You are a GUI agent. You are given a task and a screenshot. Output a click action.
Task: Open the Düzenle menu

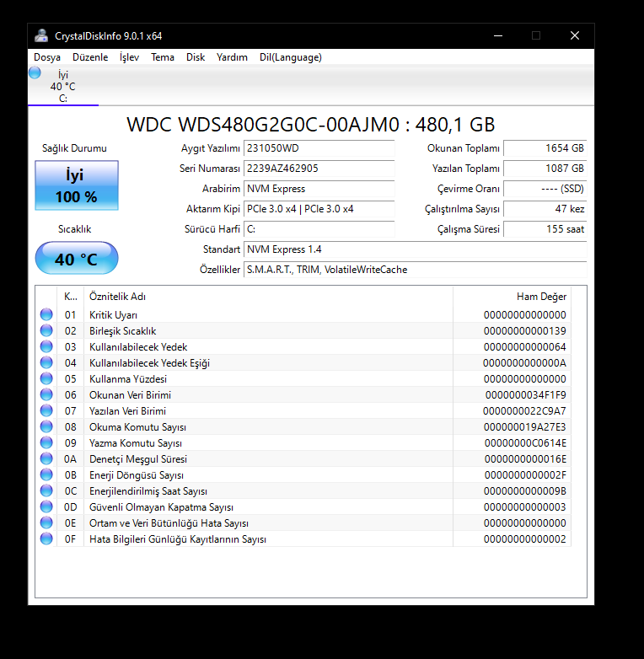pos(90,57)
